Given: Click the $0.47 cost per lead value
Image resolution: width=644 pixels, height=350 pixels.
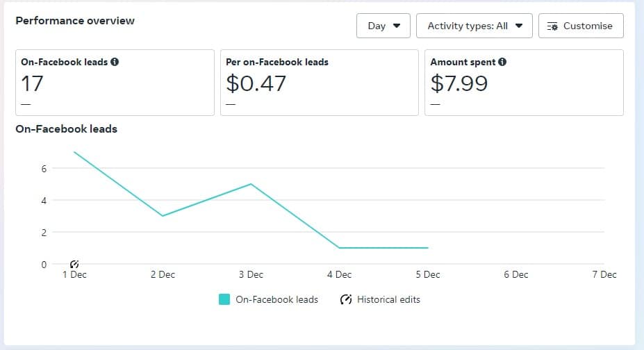Looking at the screenshot, I should 256,84.
